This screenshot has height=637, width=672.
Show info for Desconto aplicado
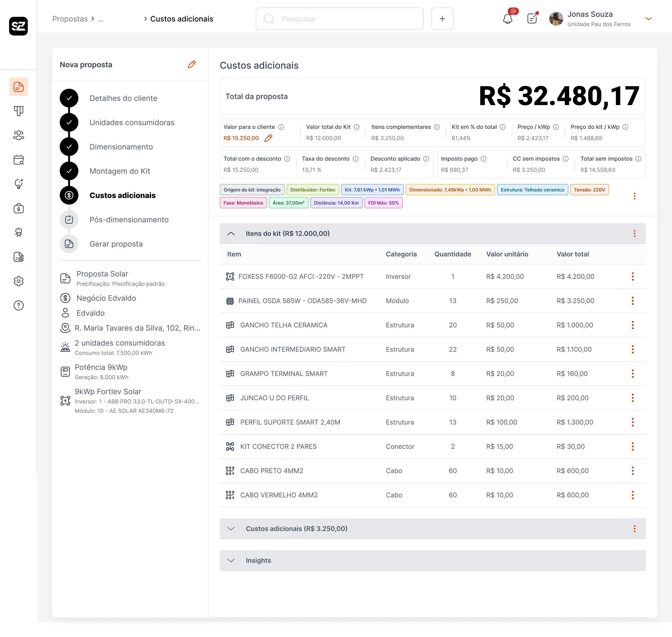(x=426, y=159)
